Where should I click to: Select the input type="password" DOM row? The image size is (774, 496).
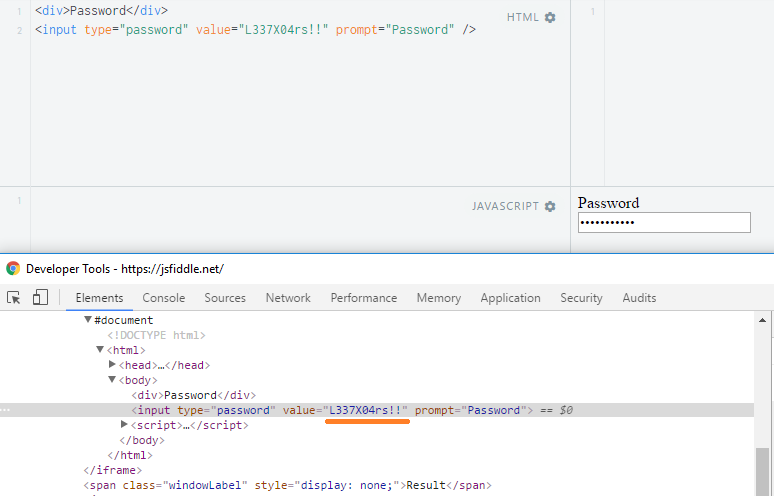[377, 410]
